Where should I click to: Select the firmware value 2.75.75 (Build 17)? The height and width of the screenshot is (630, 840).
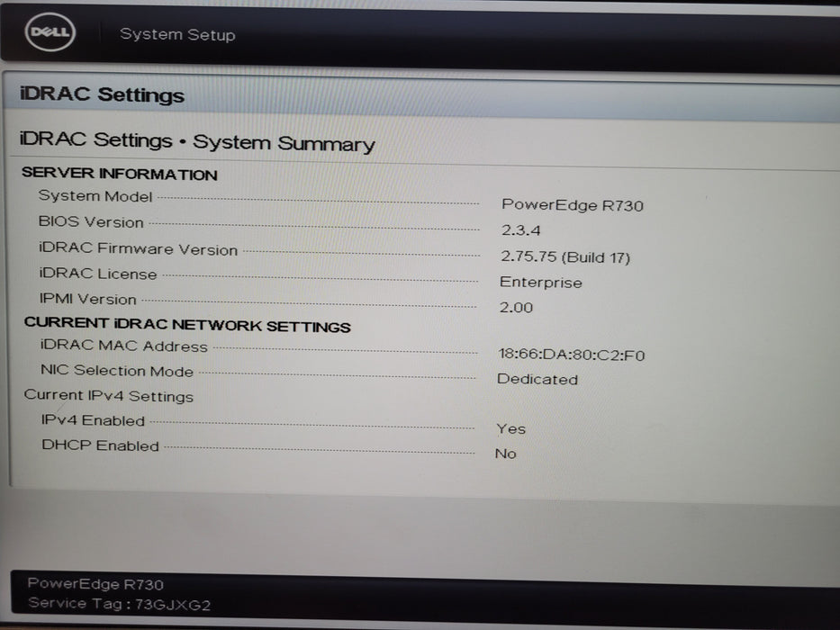(565, 257)
